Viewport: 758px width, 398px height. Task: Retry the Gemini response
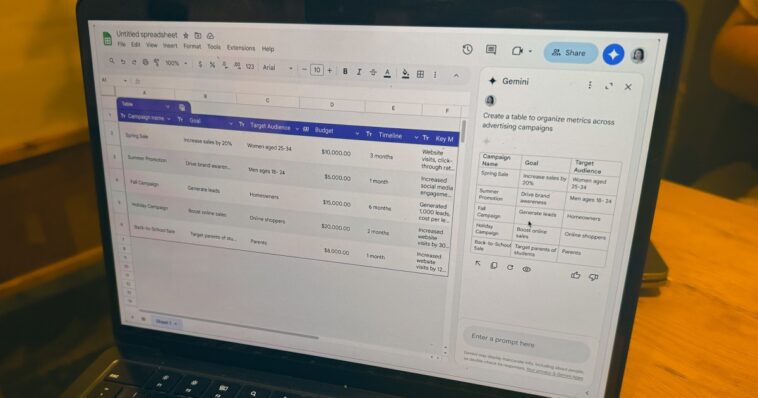pyautogui.click(x=510, y=267)
